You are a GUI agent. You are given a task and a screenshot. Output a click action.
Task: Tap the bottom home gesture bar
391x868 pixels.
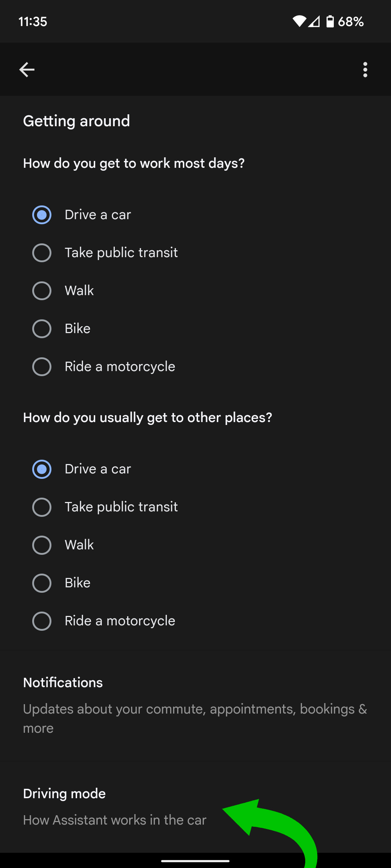pyautogui.click(x=195, y=861)
